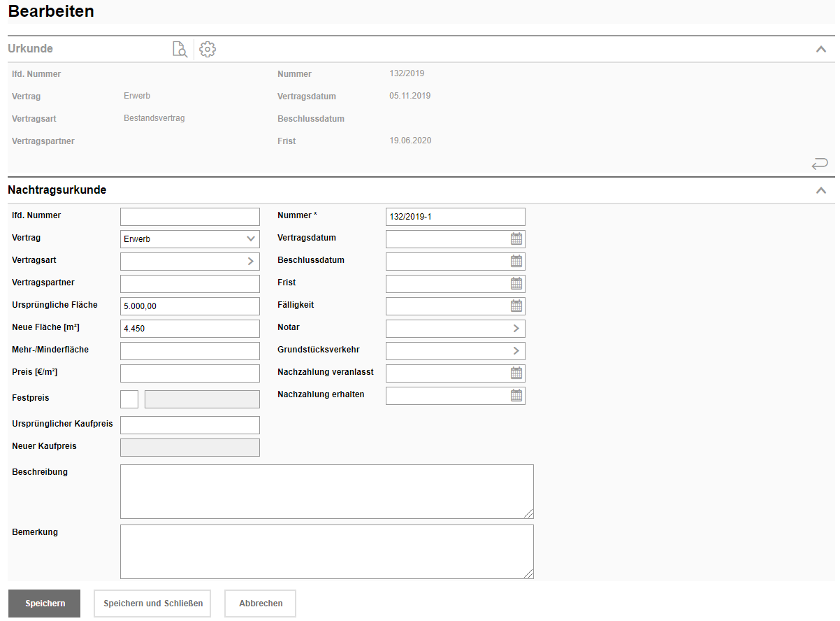This screenshot has width=840, height=621.
Task: Click the Urkunde section title
Action: point(31,49)
